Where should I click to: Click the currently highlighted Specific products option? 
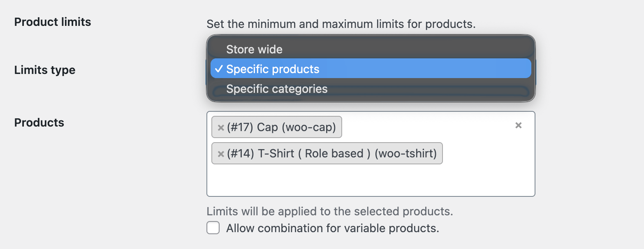(273, 69)
